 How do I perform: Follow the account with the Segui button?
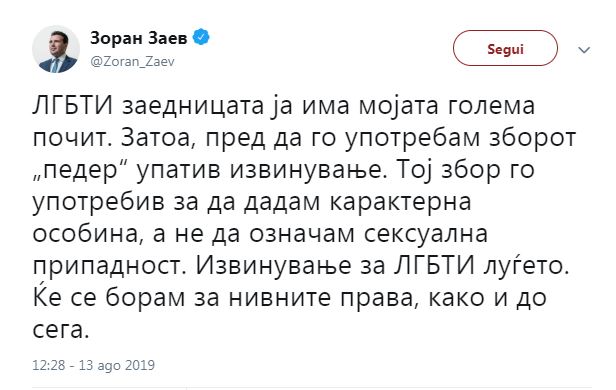(505, 48)
